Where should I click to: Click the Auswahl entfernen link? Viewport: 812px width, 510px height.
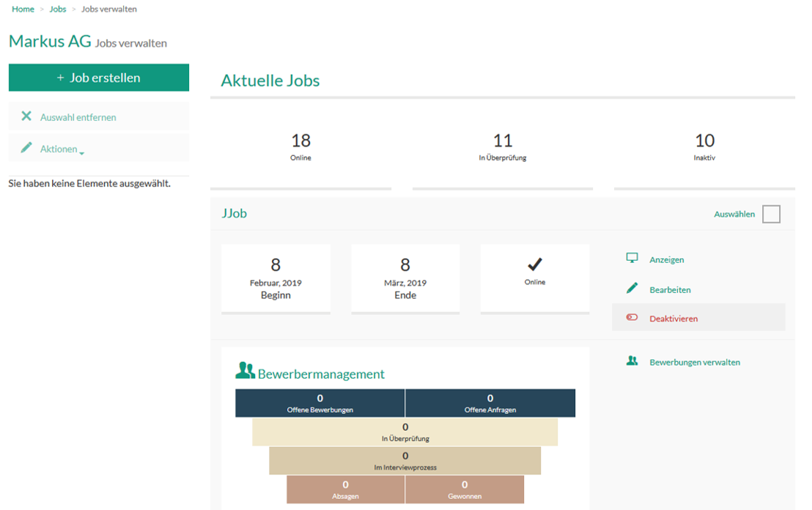[78, 117]
